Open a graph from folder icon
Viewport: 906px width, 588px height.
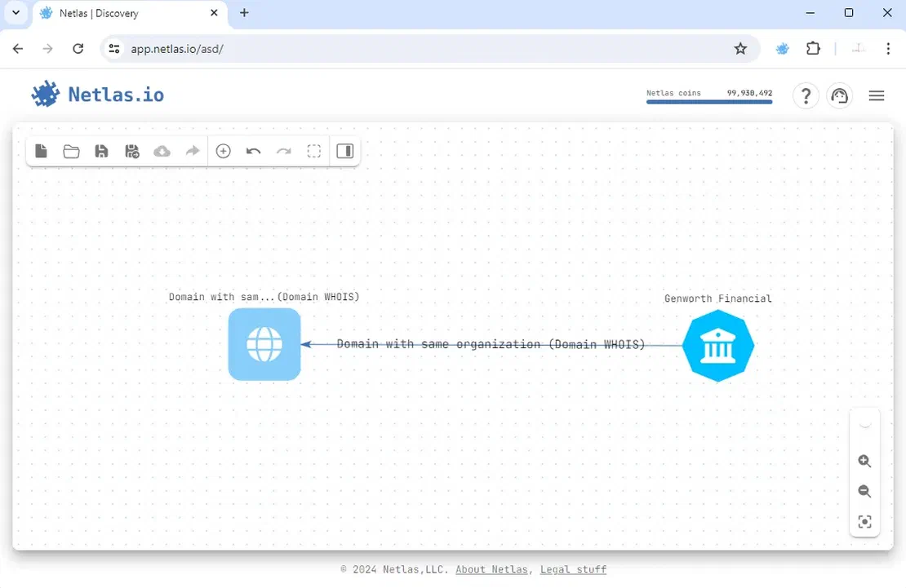tap(71, 152)
